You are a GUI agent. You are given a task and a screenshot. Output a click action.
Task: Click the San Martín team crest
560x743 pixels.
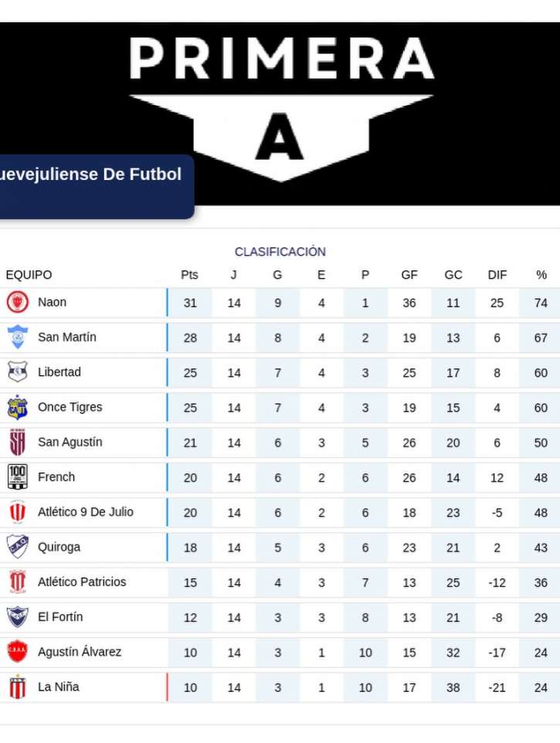(17, 338)
